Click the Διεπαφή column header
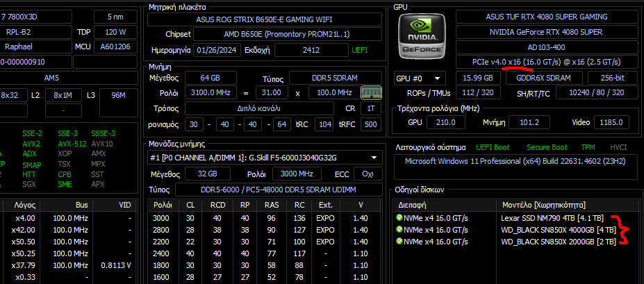The image size is (644, 284). click(445, 205)
